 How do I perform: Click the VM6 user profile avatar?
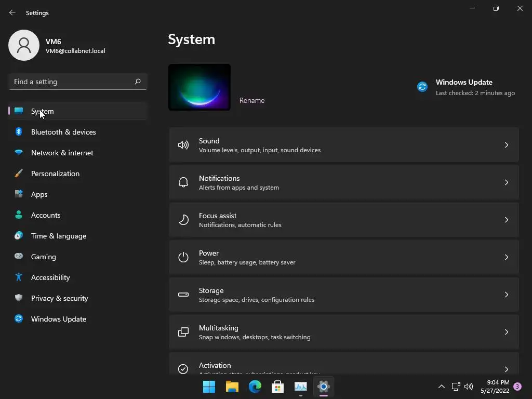tap(24, 45)
